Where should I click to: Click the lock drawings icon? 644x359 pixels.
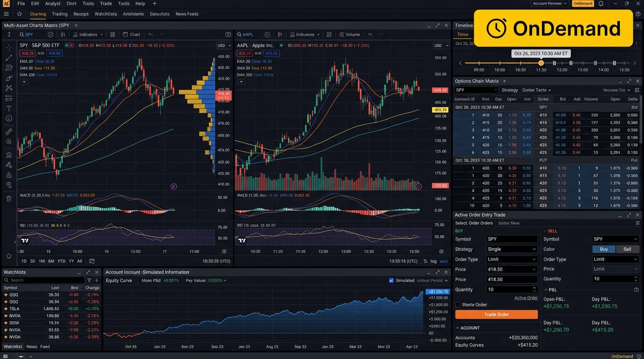8,175
